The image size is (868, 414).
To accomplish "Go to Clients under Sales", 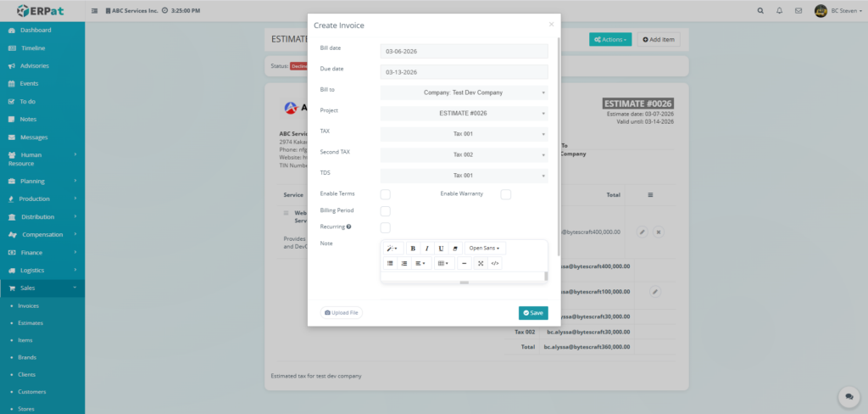I will click(x=26, y=375).
